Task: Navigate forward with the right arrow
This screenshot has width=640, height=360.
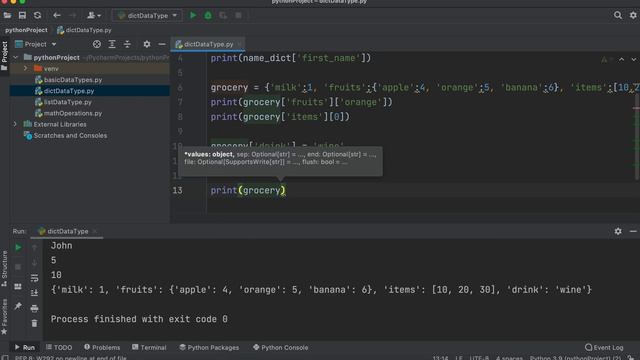Action: tap(72, 16)
